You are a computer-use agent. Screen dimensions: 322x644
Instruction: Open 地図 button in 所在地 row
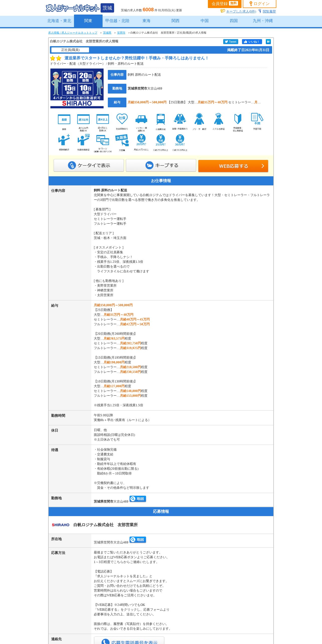click(138, 540)
